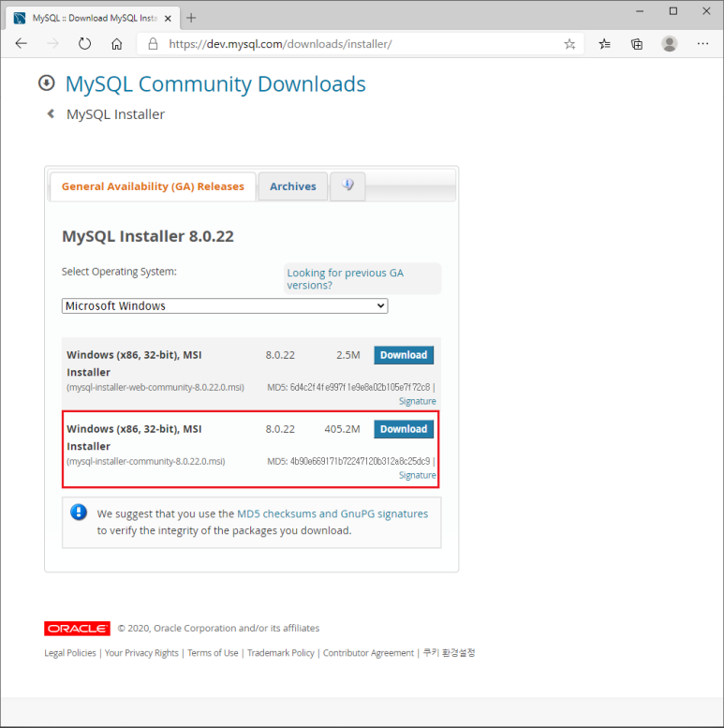The width and height of the screenshot is (724, 728).
Task: Click the MySQL Installer 8.0.22 heading
Action: (148, 236)
